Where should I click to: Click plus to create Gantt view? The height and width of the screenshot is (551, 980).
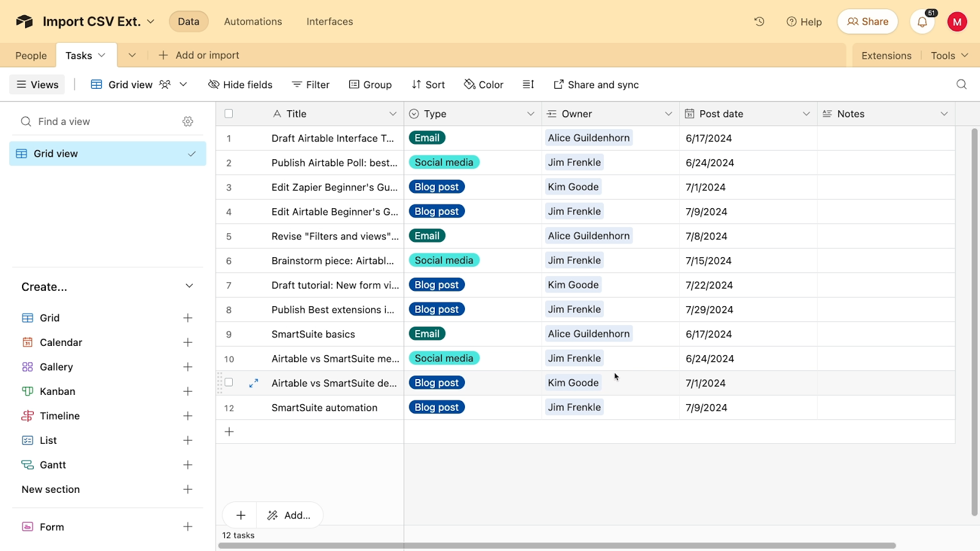(x=188, y=465)
